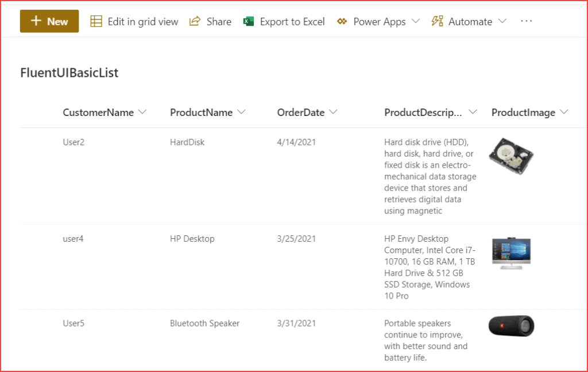The image size is (588, 372).
Task: Open the Bluetooth speaker product image
Action: click(512, 326)
